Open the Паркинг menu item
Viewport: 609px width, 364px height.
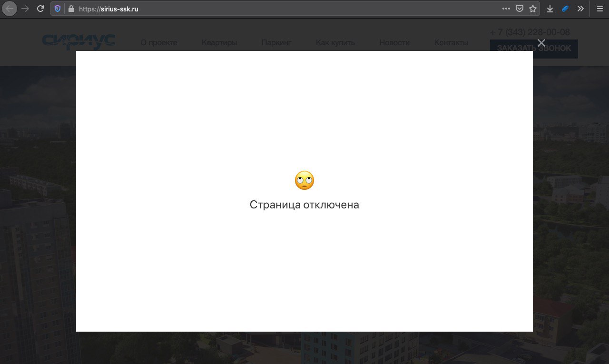pyautogui.click(x=276, y=42)
